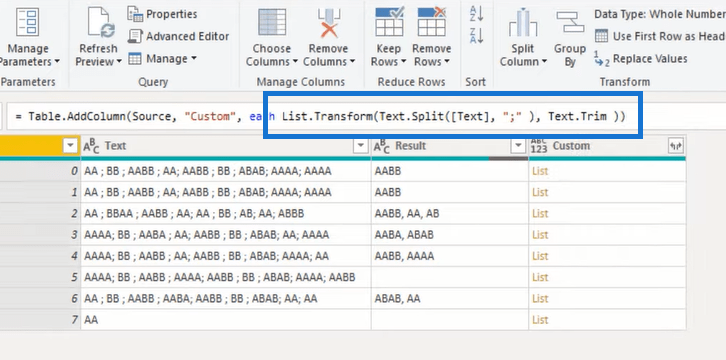726x360 pixels.
Task: Click Replace Values
Action: click(641, 59)
